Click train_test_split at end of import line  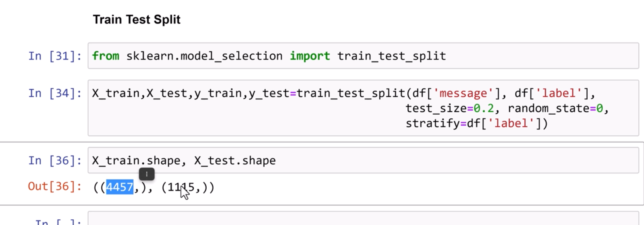pos(392,56)
